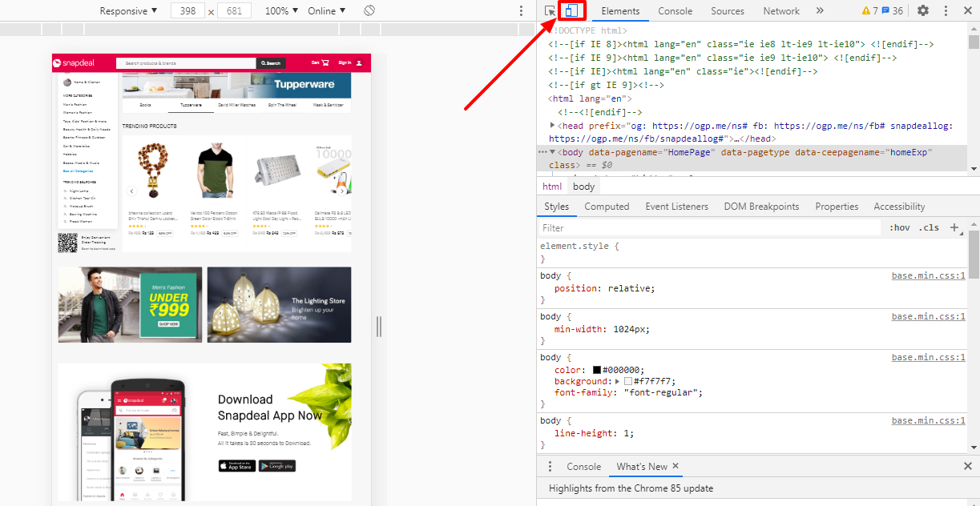Screen dimensions: 980x506
Task: Open the Event Listeners pane tab
Action: 677,207
